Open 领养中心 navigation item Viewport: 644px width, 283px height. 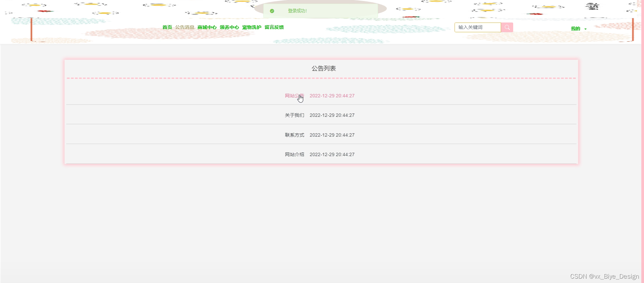(229, 28)
